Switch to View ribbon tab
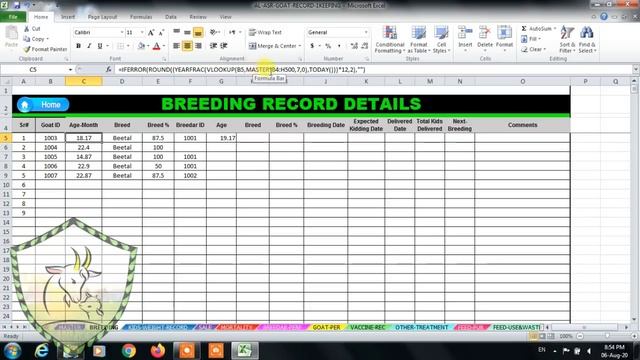This screenshot has height=360, width=640. (x=225, y=17)
